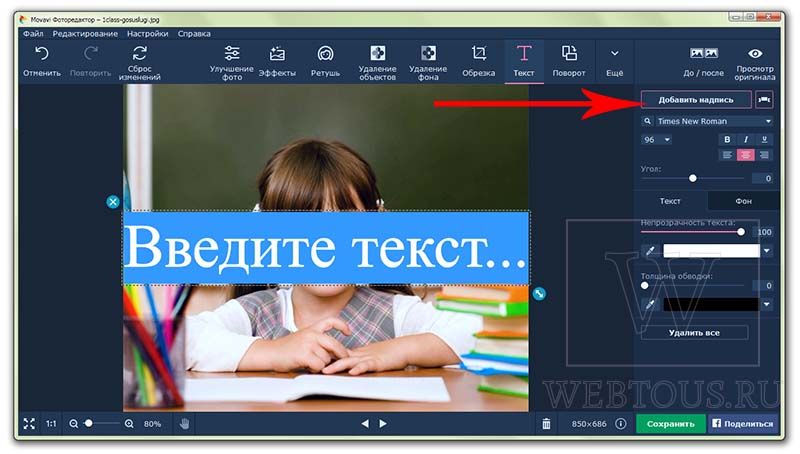800x454 pixels.
Task: Click the black outline color swatch
Action: tap(711, 305)
